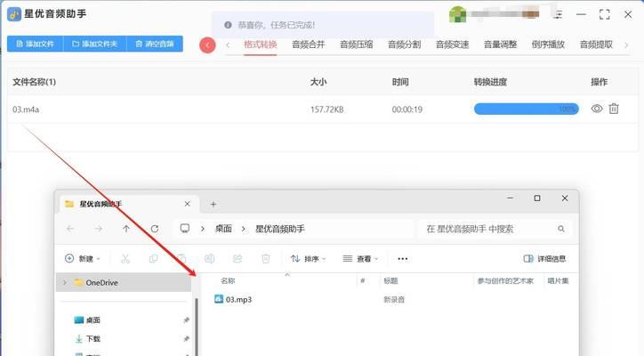The width and height of the screenshot is (644, 356).
Task: Sort by the 名称 column header
Action: [x=228, y=280]
